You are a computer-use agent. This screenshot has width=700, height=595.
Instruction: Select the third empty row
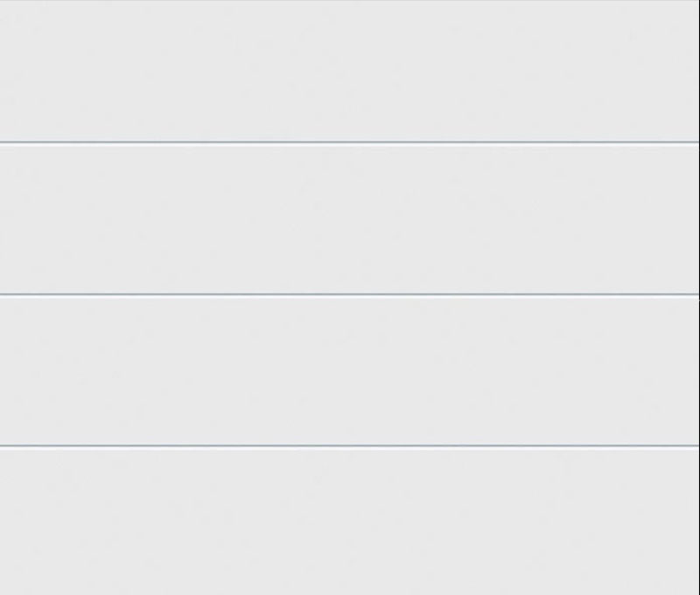[x=349, y=370]
